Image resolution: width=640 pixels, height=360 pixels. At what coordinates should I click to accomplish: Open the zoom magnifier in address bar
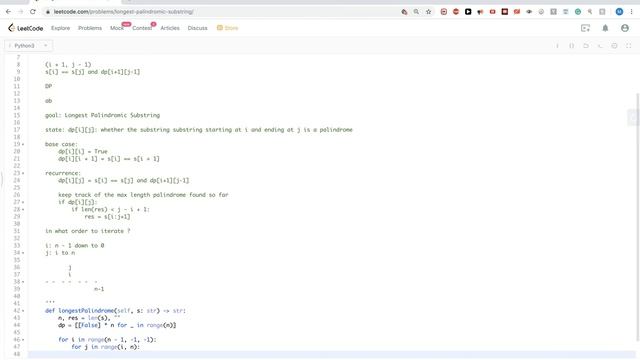point(416,12)
